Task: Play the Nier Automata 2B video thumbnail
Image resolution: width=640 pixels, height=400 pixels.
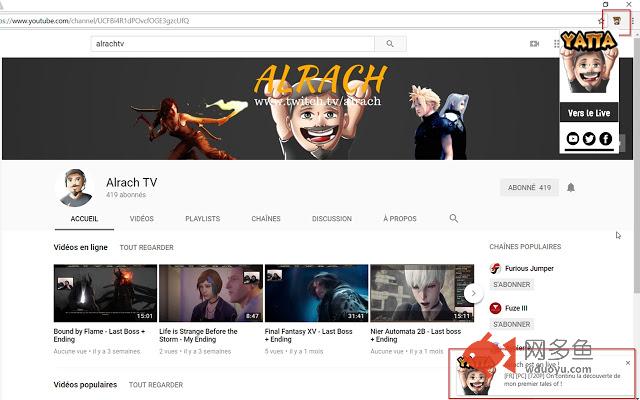Action: tap(422, 293)
